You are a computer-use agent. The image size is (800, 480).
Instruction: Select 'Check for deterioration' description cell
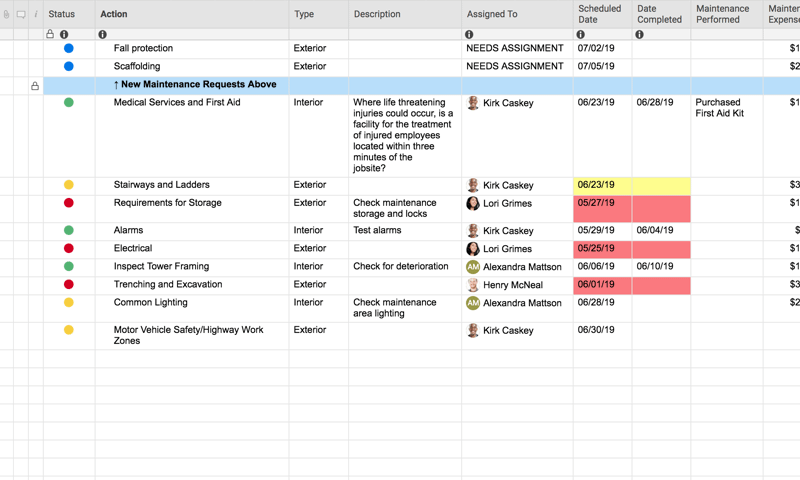pos(405,267)
